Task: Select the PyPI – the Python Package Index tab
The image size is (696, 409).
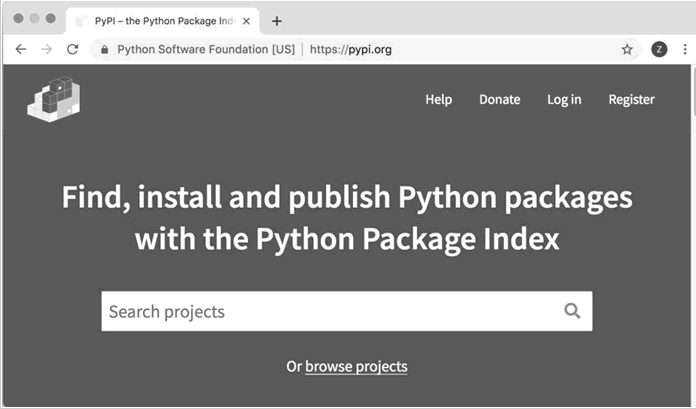Action: 162,21
